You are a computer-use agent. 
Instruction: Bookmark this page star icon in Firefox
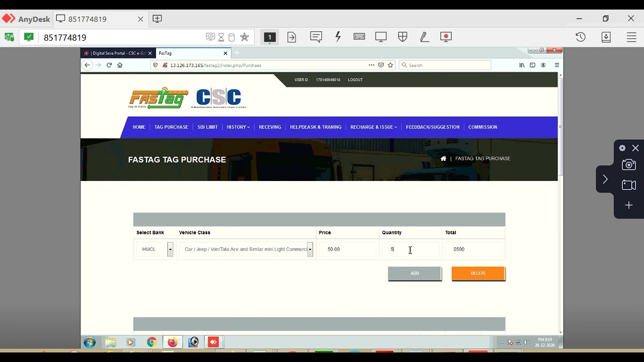390,65
